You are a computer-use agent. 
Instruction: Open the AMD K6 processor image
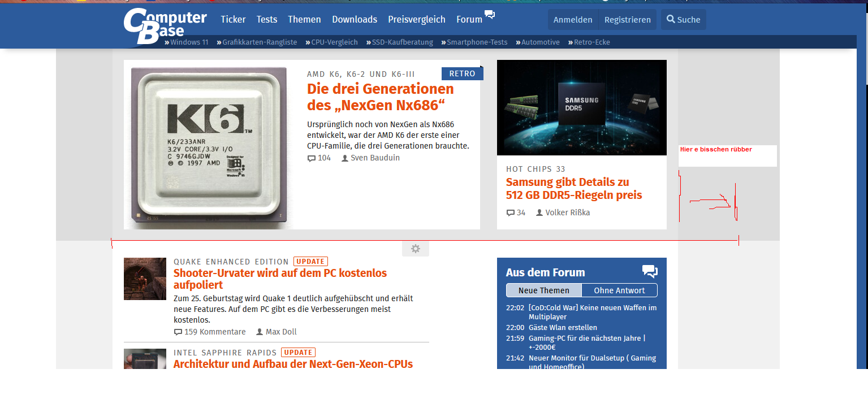pyautogui.click(x=208, y=145)
